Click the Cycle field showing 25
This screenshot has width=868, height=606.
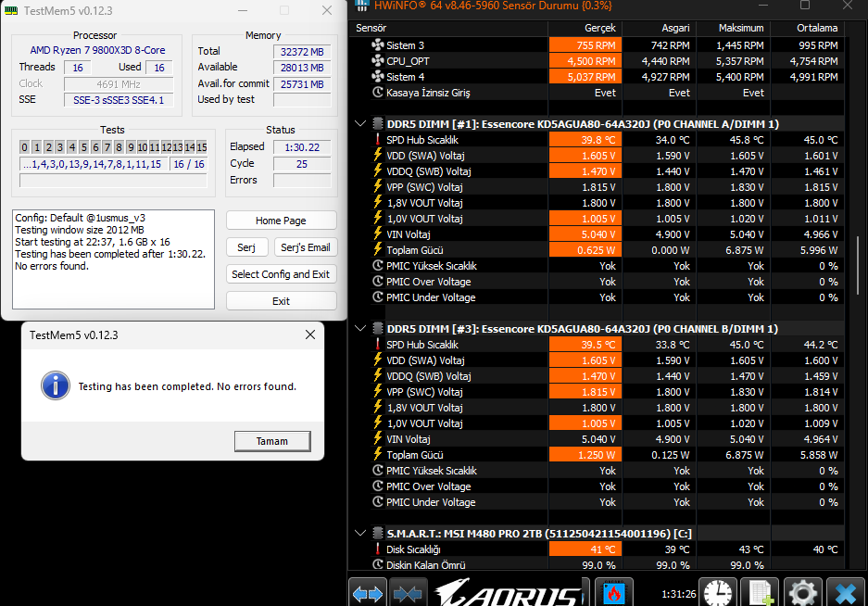tap(302, 164)
